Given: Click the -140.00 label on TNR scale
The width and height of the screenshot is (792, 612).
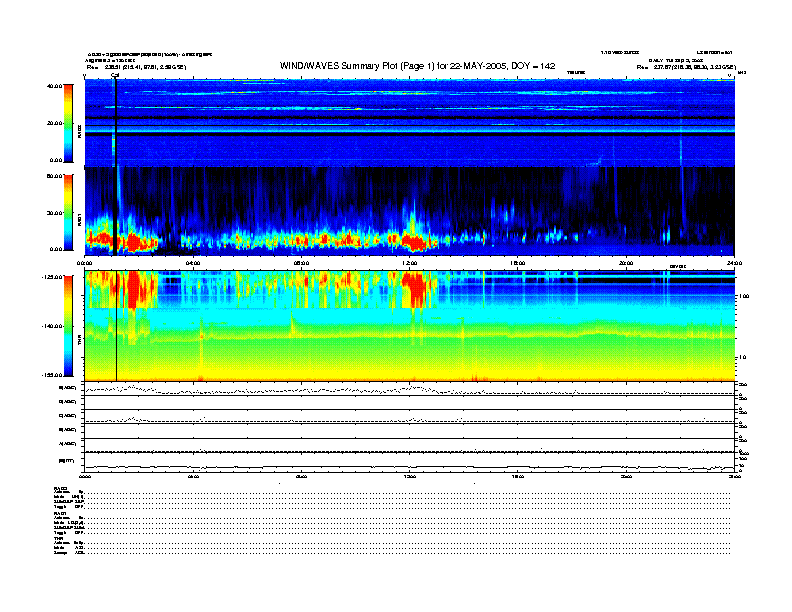Looking at the screenshot, I should click(x=52, y=326).
